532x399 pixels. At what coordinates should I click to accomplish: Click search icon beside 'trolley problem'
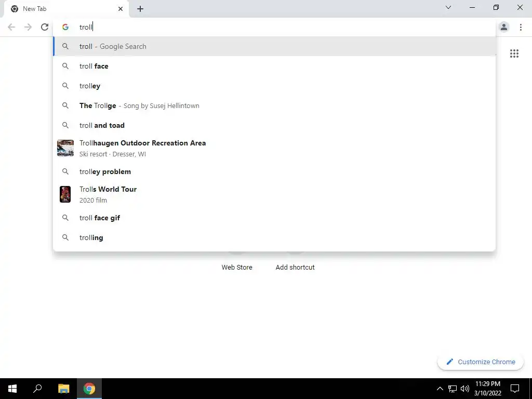pyautogui.click(x=65, y=171)
